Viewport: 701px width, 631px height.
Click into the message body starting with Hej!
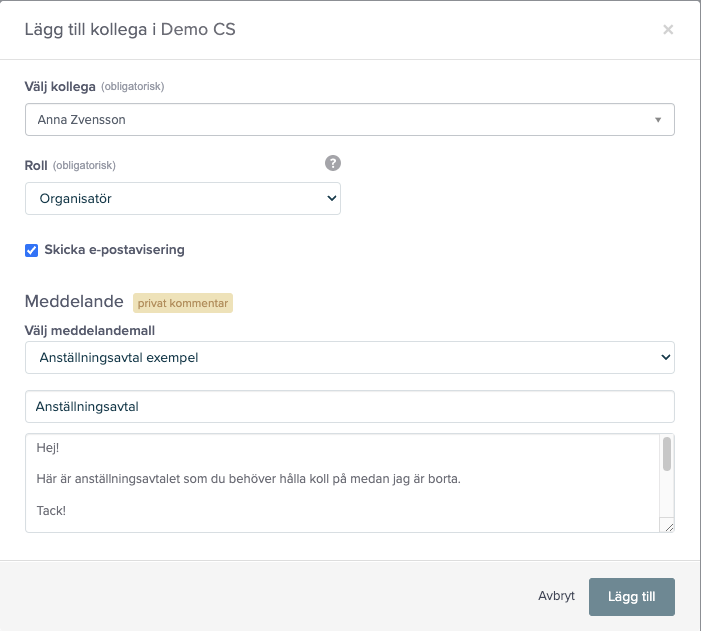click(x=340, y=480)
